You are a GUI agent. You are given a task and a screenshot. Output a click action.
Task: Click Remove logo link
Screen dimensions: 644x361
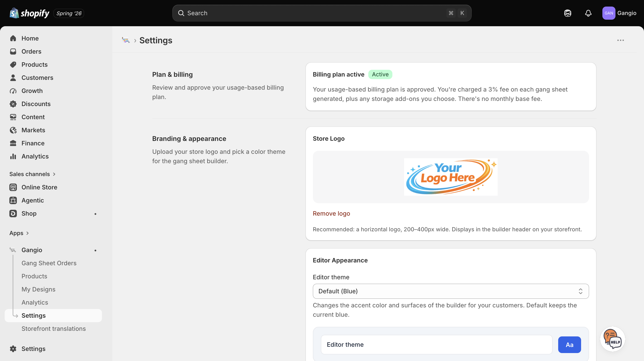coord(331,214)
